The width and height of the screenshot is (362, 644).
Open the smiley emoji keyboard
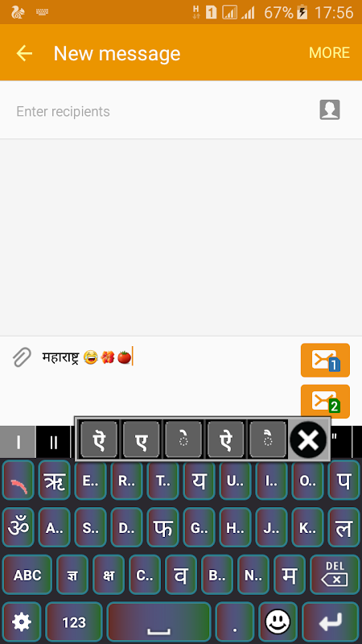point(278,622)
